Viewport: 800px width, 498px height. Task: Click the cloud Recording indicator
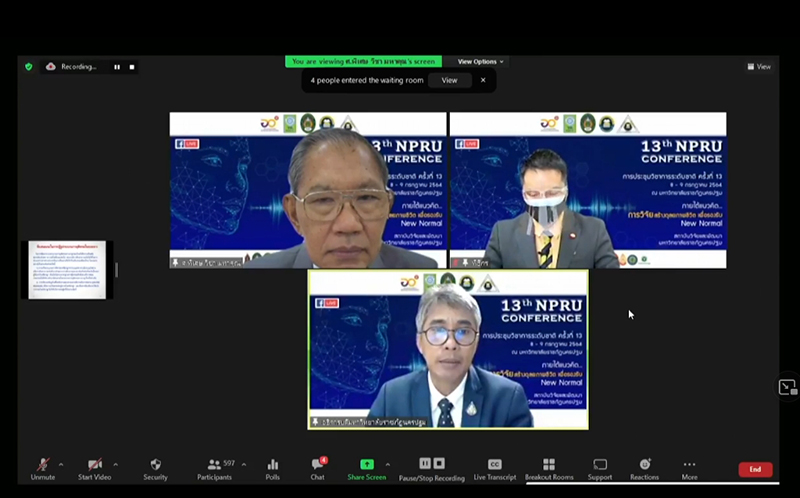point(71,67)
